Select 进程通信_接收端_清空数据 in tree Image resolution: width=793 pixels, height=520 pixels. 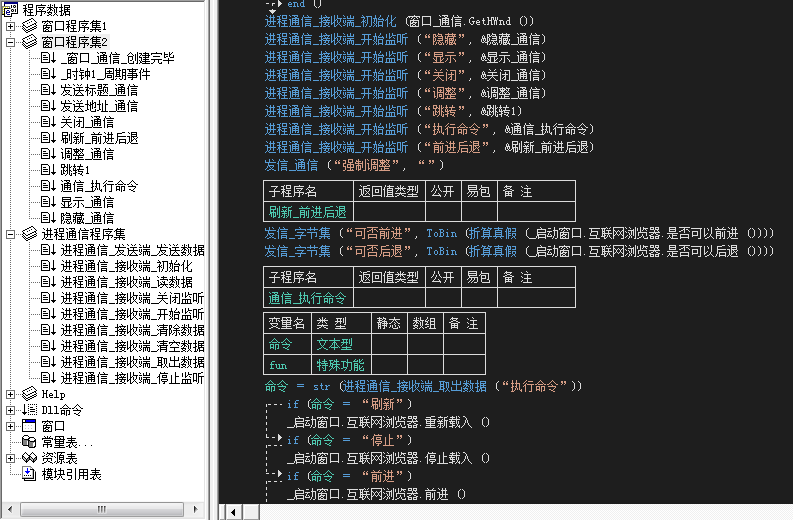pyautogui.click(x=132, y=346)
